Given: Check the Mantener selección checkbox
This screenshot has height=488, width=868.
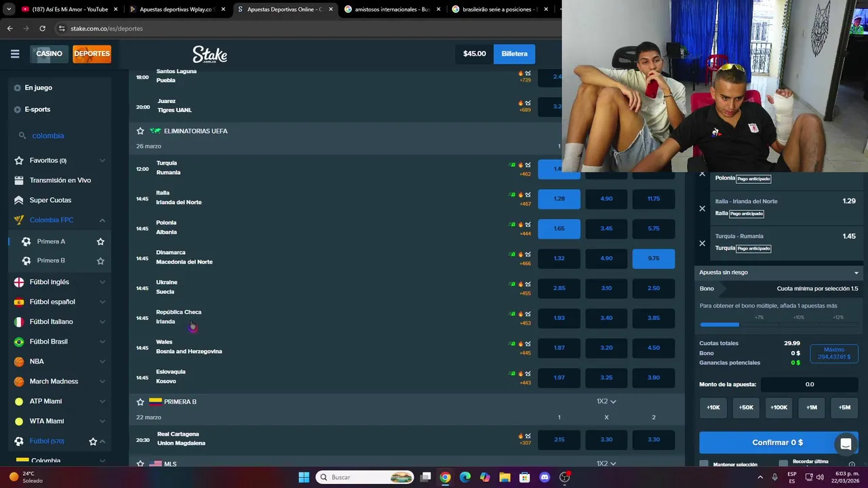Looking at the screenshot, I should (704, 464).
